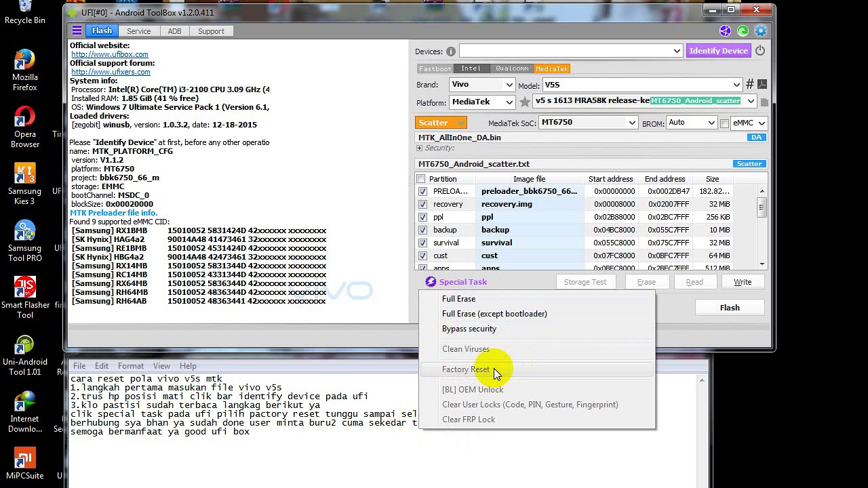Uncheck the cust partition checkbox
Screen dimensions: 868x488
click(422, 256)
